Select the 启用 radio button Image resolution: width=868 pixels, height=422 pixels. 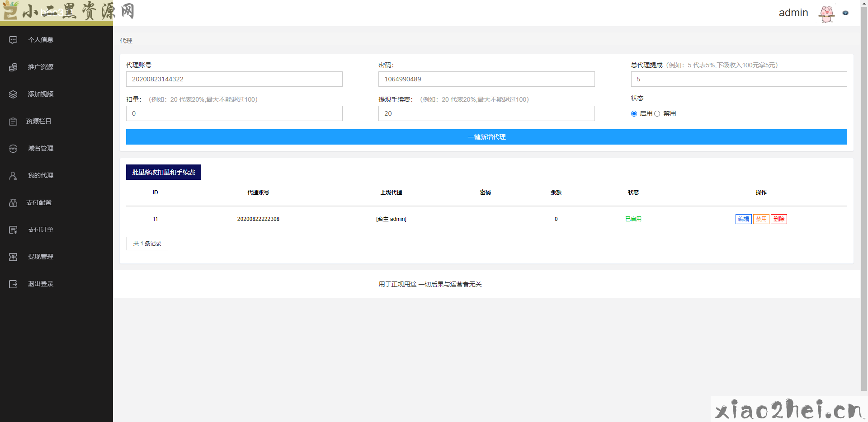634,114
